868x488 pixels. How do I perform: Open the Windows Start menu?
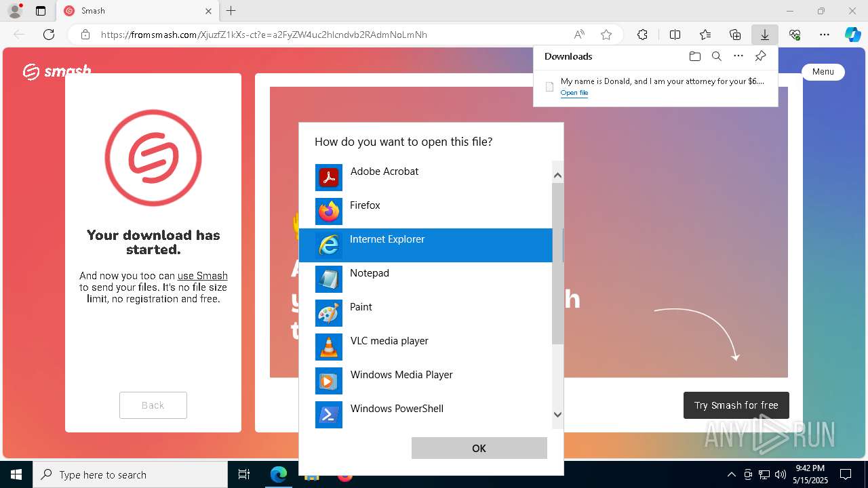[x=16, y=474]
